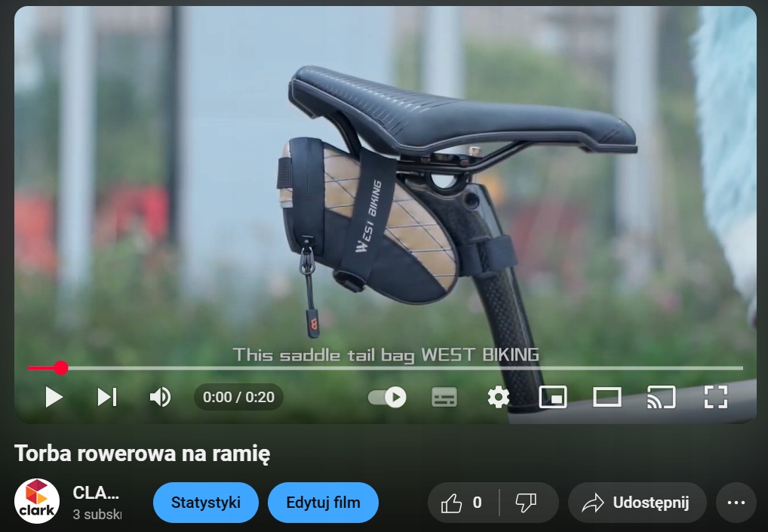
Task: Toggle the autoplay switch
Action: pyautogui.click(x=387, y=397)
